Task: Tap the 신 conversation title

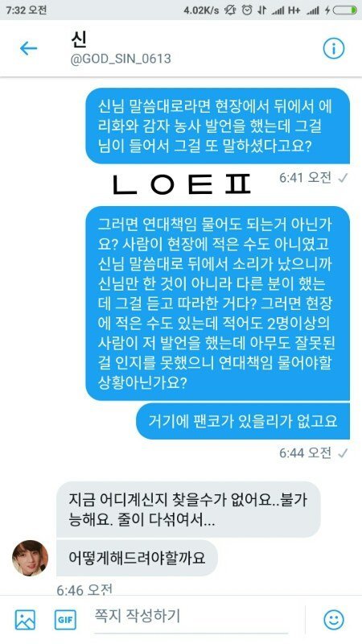Action: (x=78, y=39)
